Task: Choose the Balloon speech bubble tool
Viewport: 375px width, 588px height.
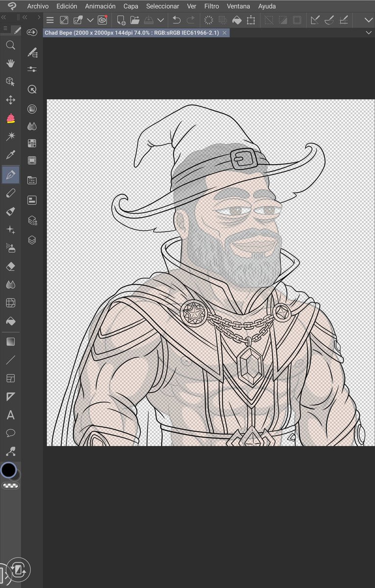Action: coord(10,433)
